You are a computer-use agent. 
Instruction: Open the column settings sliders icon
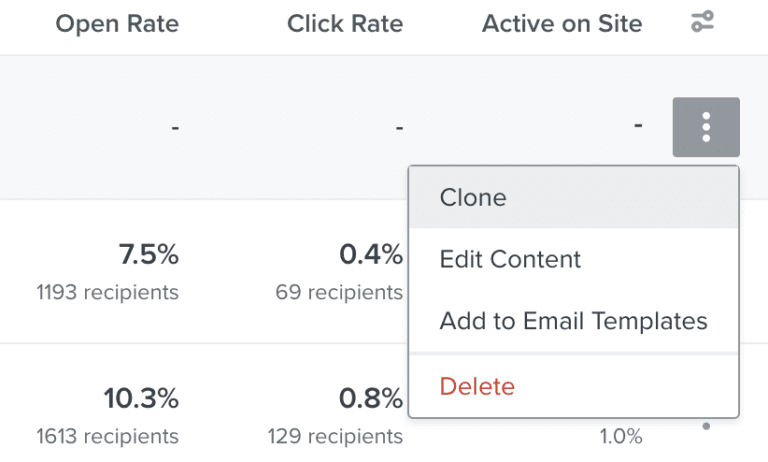coord(702,22)
